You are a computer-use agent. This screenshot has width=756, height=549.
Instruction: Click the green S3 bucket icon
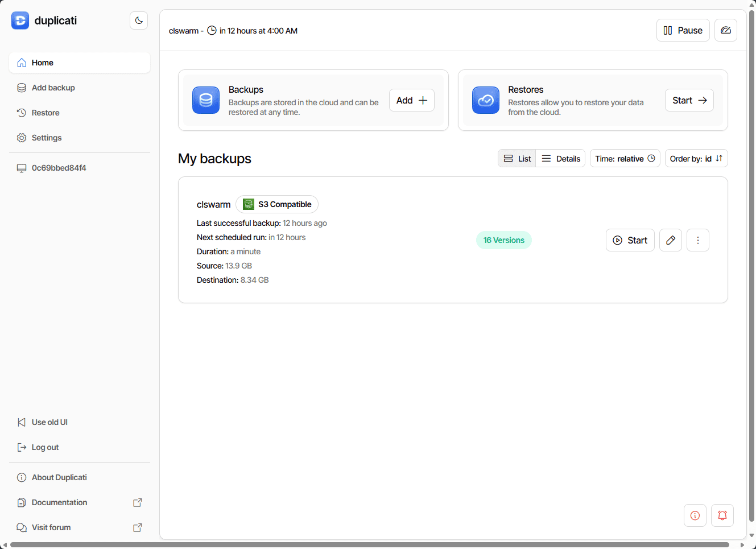tap(249, 204)
